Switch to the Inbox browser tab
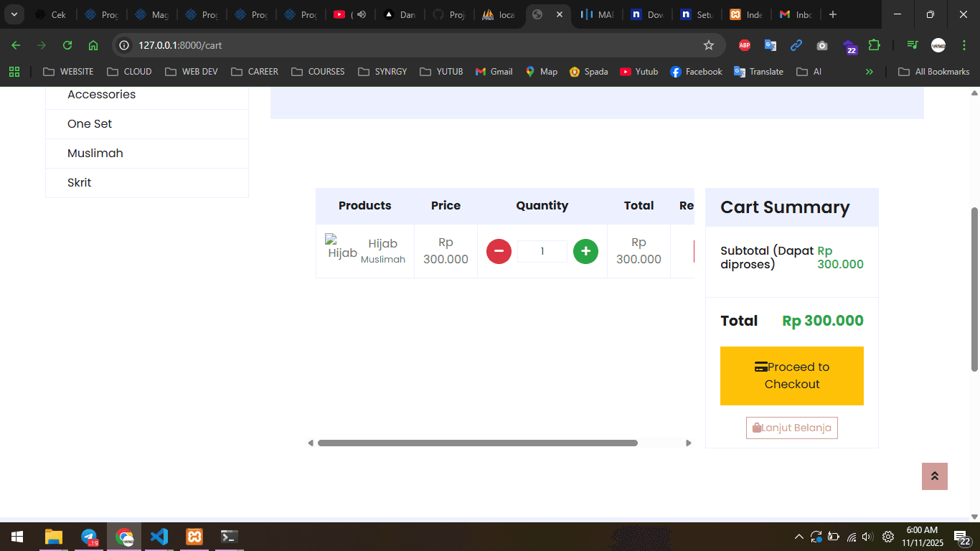The width and height of the screenshot is (980, 551). pos(796,14)
